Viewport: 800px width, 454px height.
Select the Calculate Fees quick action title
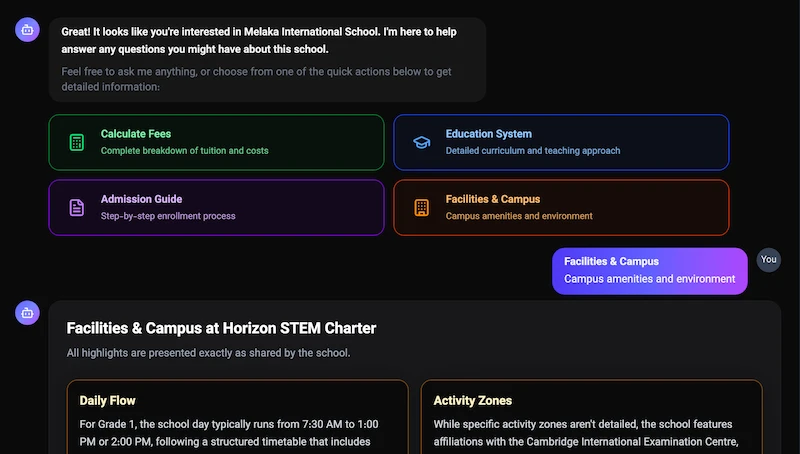point(136,134)
